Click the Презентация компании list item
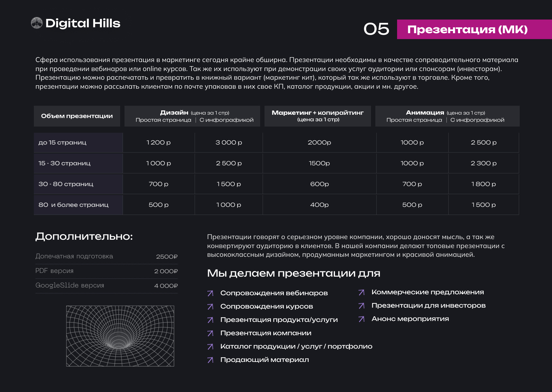This screenshot has width=552, height=392. click(x=266, y=333)
